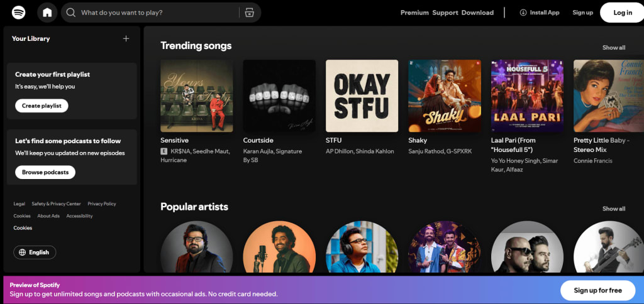Click 'Pretty Little Baby - Stereo Mix' title
Screen dimensions: 644x304
[602, 145]
